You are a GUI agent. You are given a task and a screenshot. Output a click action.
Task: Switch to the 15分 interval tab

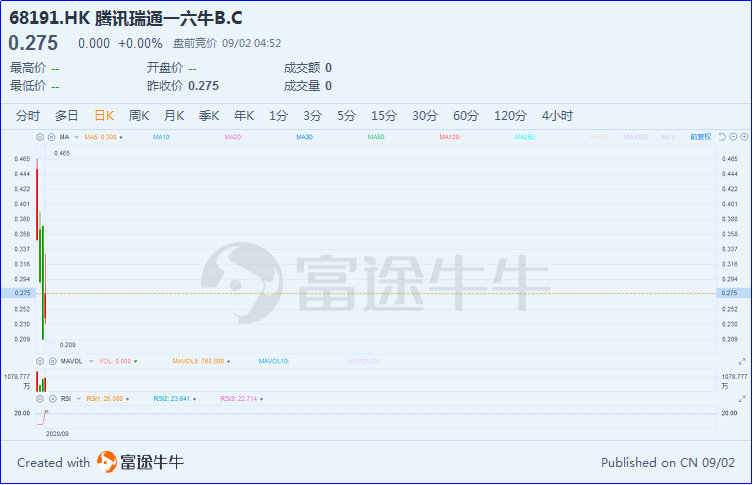tap(384, 116)
